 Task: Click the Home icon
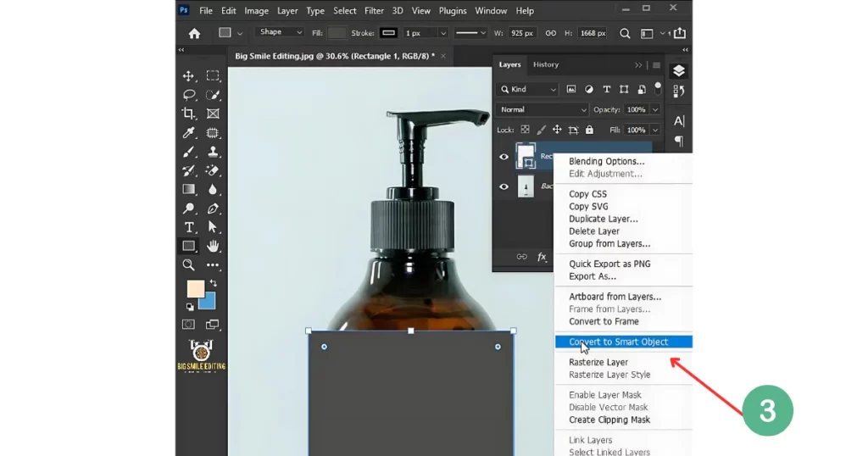tap(194, 34)
